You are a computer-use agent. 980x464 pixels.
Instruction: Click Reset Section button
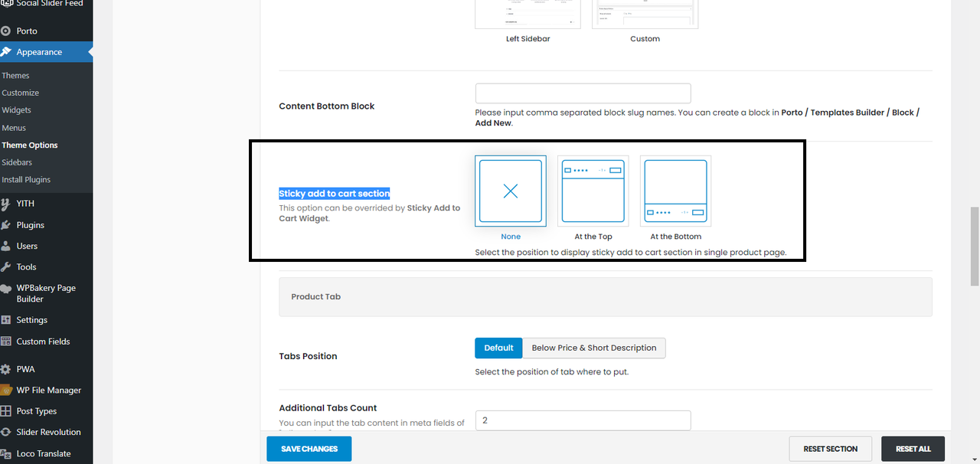pyautogui.click(x=831, y=449)
